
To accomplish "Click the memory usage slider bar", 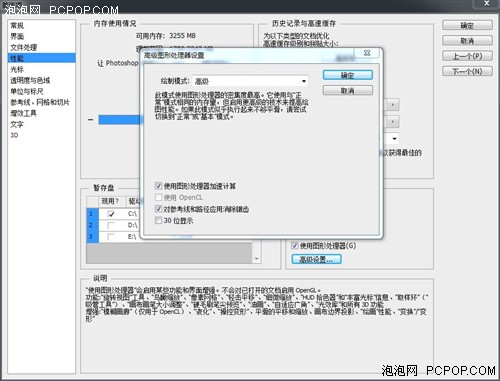I will tap(119, 120).
